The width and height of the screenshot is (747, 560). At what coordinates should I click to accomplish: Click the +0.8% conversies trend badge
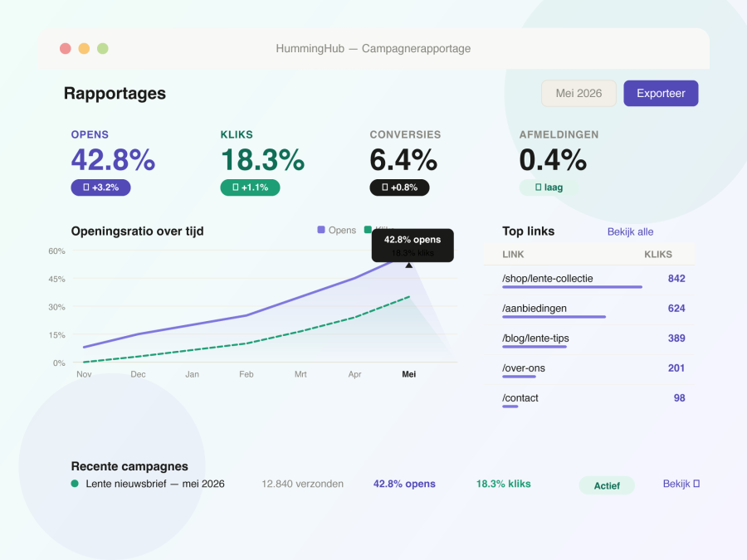(x=399, y=187)
